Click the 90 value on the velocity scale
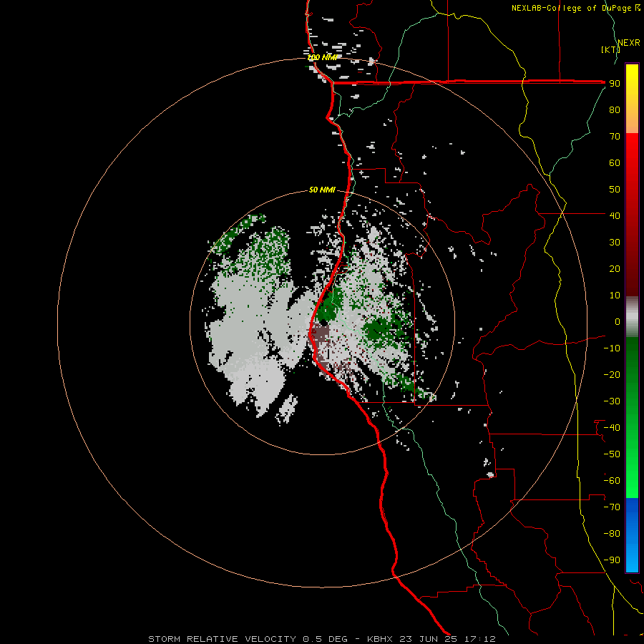Image resolution: width=644 pixels, height=644 pixels. tap(615, 84)
